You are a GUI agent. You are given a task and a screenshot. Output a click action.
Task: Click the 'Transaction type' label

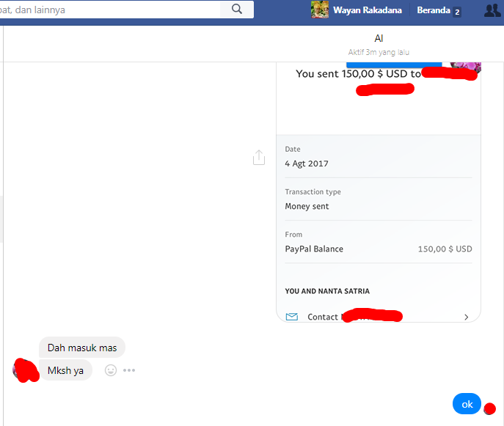coord(313,192)
